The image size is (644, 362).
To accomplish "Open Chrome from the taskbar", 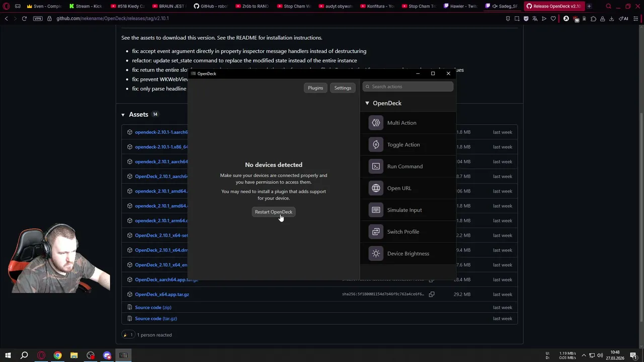I will tap(57, 355).
